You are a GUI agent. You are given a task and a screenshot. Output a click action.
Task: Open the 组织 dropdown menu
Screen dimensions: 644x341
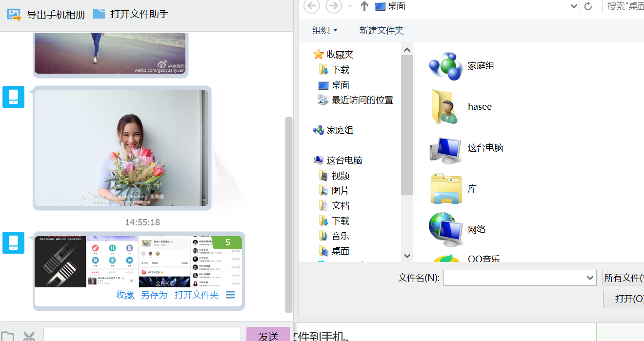(325, 30)
